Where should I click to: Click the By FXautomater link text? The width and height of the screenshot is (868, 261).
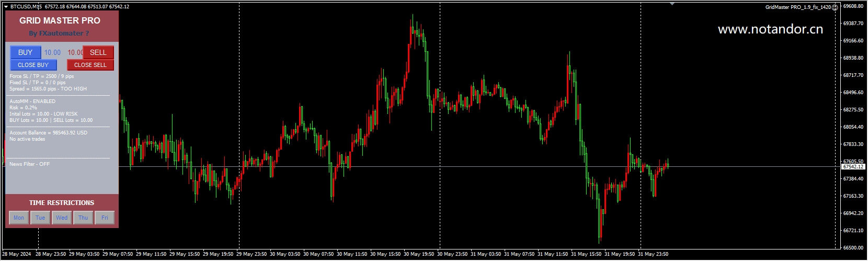pos(59,33)
